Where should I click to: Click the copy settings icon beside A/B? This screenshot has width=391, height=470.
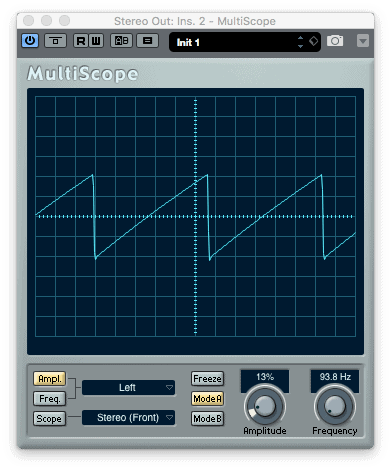coord(147,41)
